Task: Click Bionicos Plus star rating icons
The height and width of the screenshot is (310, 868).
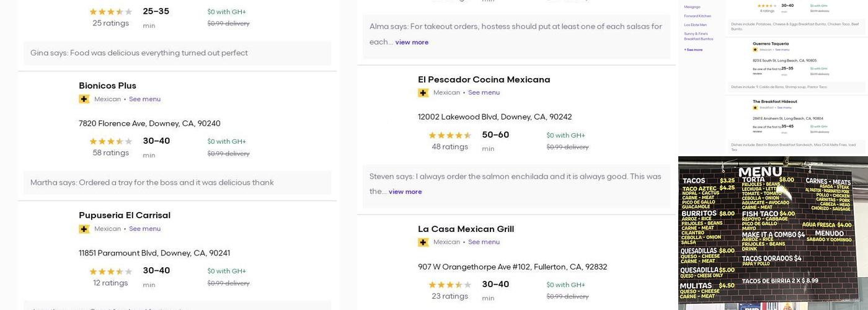Action: coord(110,141)
